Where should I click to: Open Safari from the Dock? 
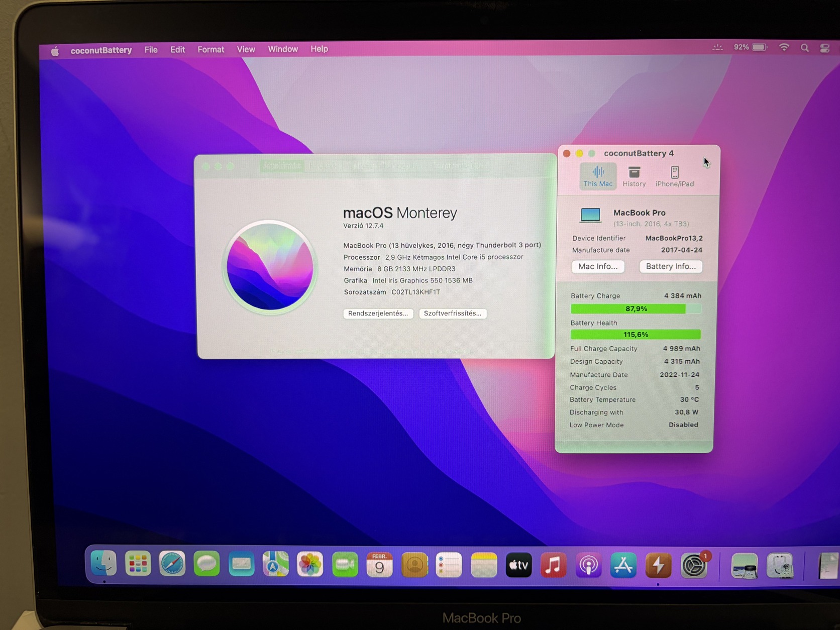point(172,564)
